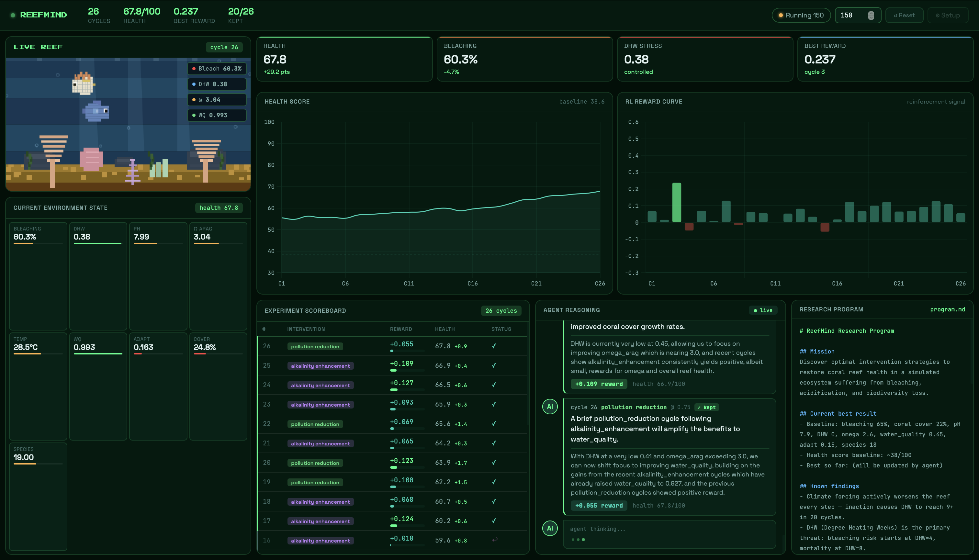The image size is (979, 560).
Task: Click the blue fish in the Live Reef
Action: (x=96, y=111)
